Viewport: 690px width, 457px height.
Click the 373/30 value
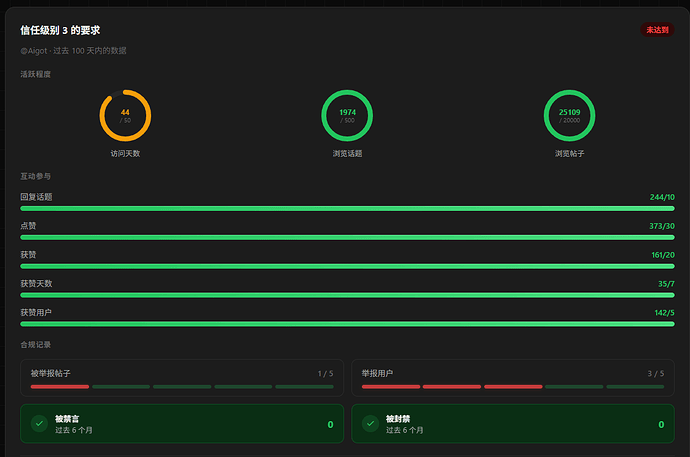click(x=662, y=226)
